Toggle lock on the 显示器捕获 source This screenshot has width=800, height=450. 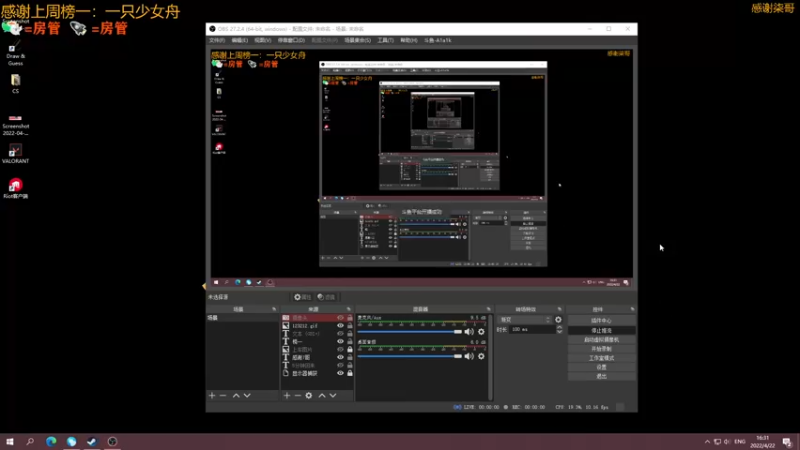pyautogui.click(x=350, y=373)
